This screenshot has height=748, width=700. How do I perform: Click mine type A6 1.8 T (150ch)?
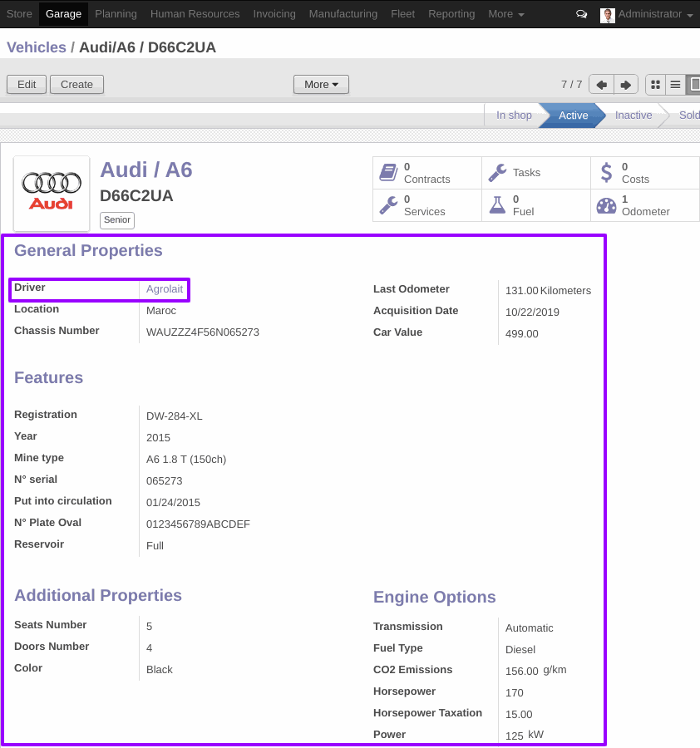[x=186, y=460]
